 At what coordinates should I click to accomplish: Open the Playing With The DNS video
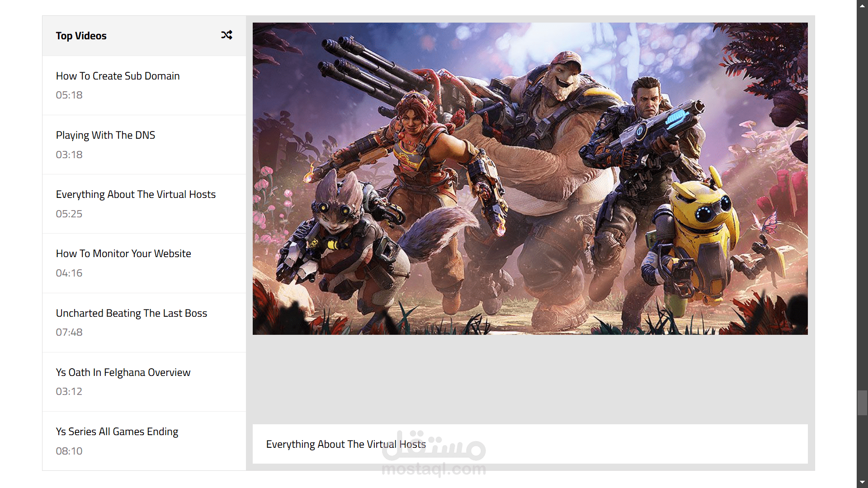click(105, 135)
